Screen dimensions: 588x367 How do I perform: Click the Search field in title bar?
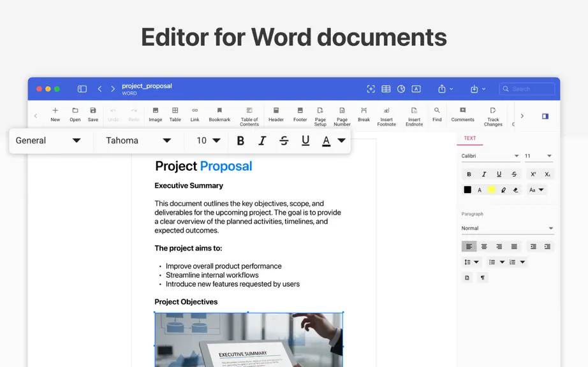(527, 89)
